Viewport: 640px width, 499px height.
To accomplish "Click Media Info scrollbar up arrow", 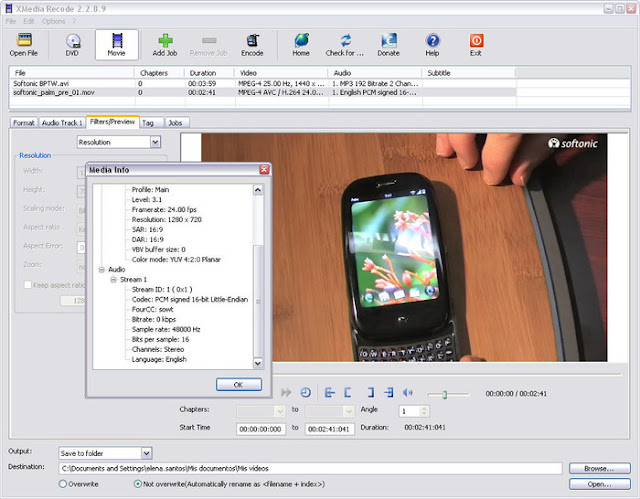I will (x=258, y=190).
